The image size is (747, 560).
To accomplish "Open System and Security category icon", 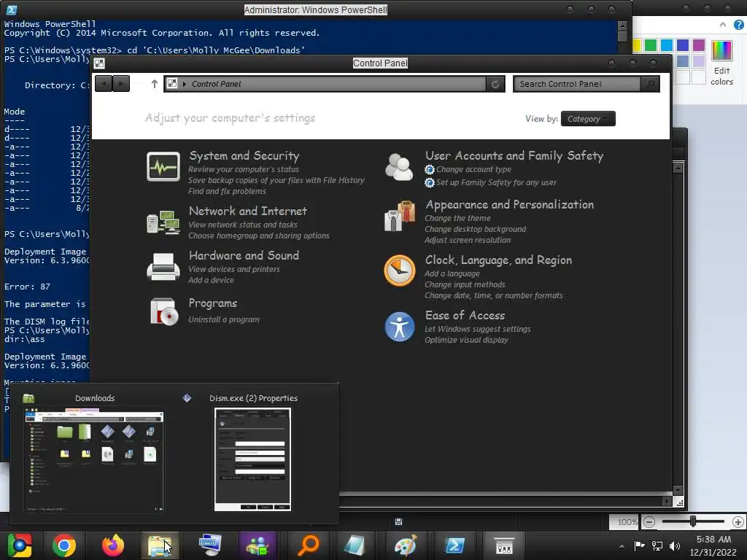I will [163, 167].
